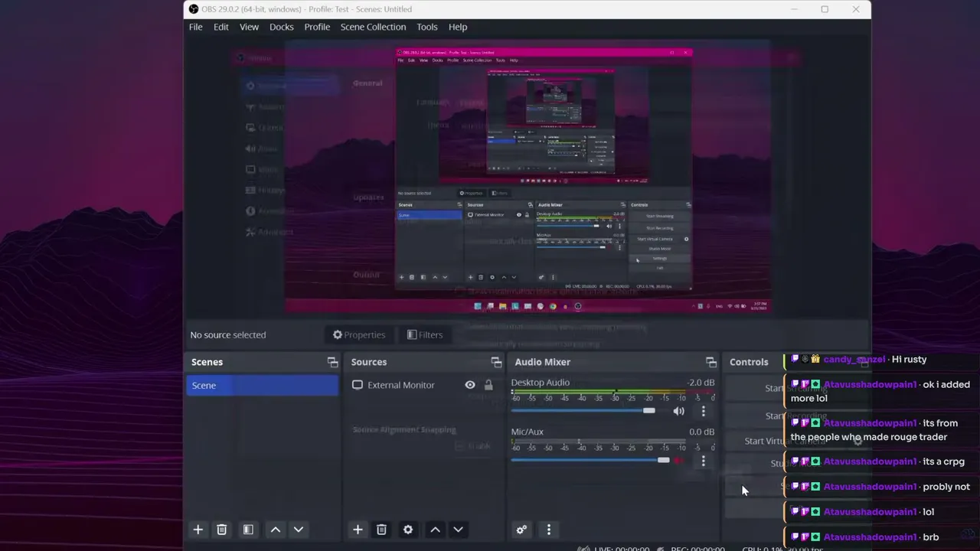Screen dimensions: 980x551
Task: Open scene filters icon in the Scenes panel
Action: 248,530
